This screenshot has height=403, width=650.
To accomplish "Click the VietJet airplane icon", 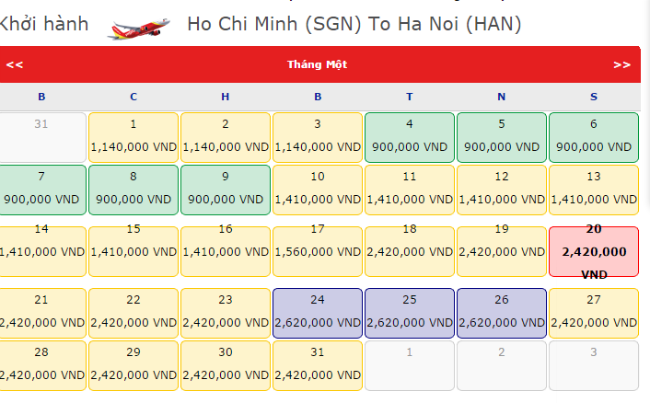I will pyautogui.click(x=138, y=29).
